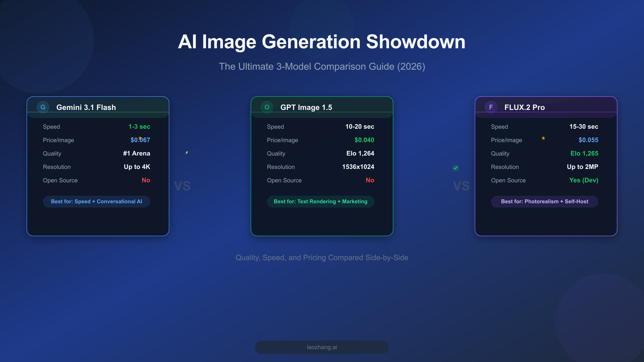This screenshot has height=362, width=644.
Task: Click the G badge on the Gemini card
Action: (x=43, y=107)
